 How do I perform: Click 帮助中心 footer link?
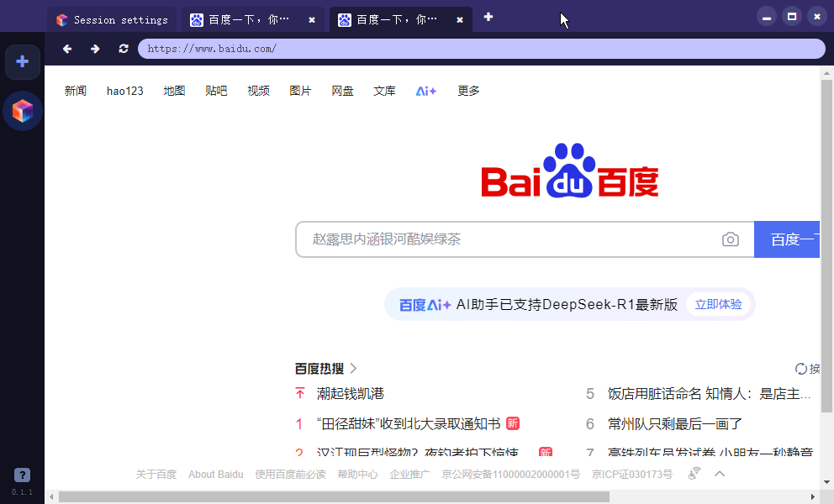357,475
